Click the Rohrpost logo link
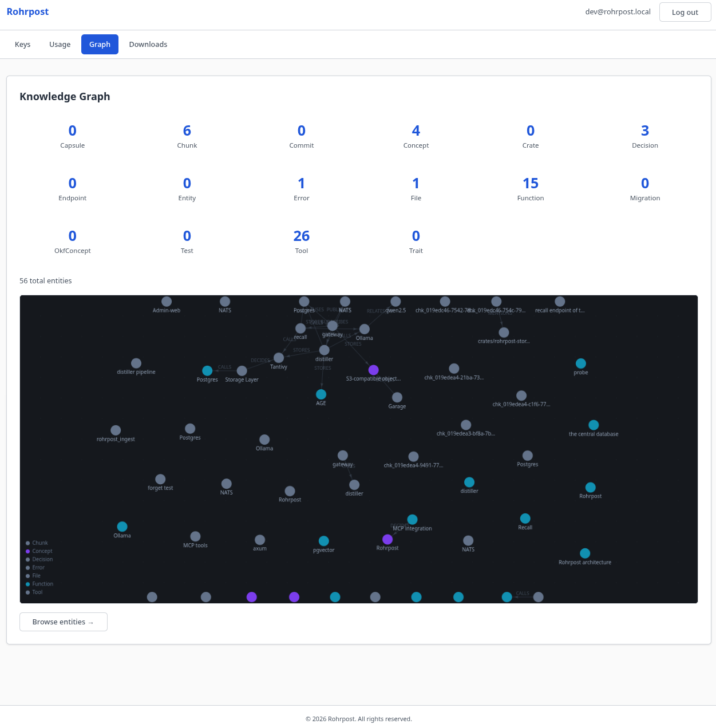The width and height of the screenshot is (716, 728). pos(27,11)
